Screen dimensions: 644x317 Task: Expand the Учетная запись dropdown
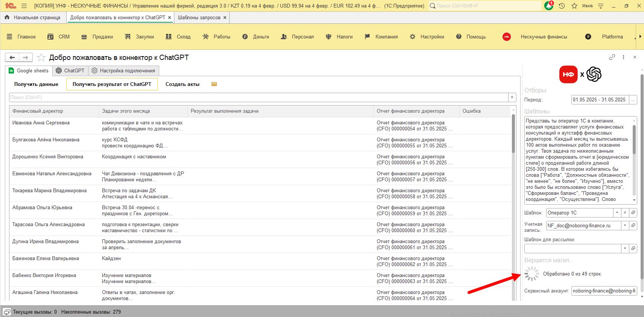pos(625,225)
